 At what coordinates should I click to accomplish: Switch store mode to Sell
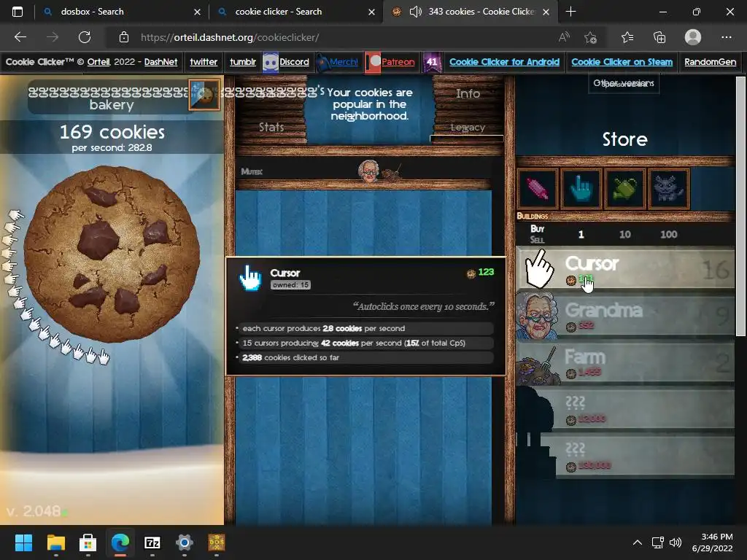(537, 239)
